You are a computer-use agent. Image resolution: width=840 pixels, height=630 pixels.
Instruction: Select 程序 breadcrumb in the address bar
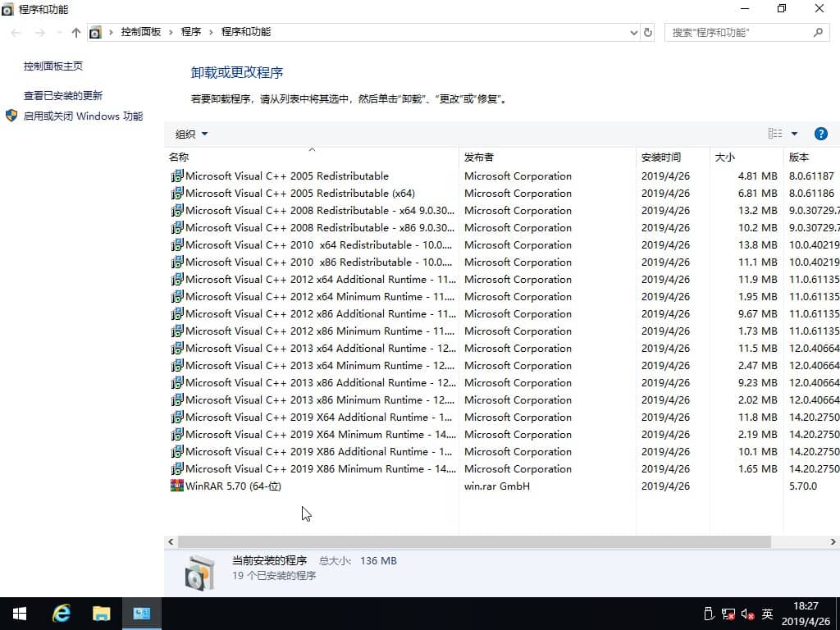click(192, 32)
